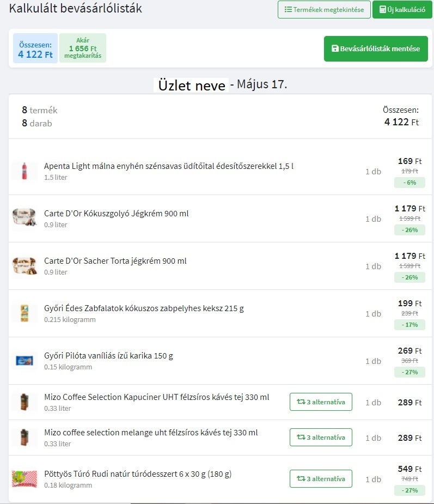Click 169 Ft price of Apenta Light
The image size is (434, 504).
click(410, 161)
